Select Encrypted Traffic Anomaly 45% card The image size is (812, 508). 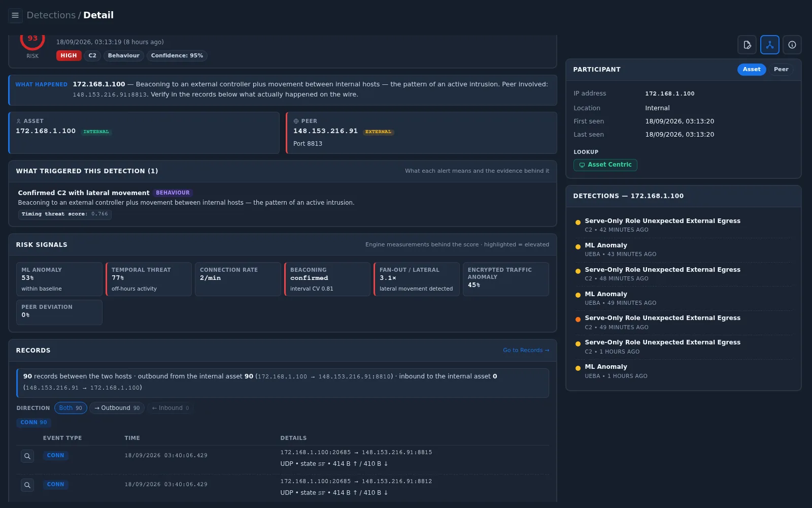coord(506,279)
